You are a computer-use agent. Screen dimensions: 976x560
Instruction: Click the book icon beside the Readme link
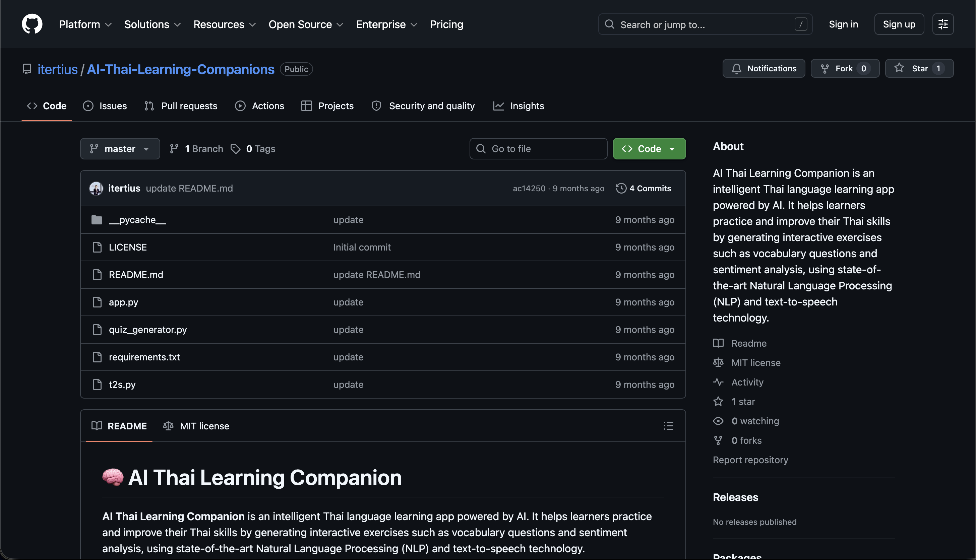pyautogui.click(x=718, y=343)
